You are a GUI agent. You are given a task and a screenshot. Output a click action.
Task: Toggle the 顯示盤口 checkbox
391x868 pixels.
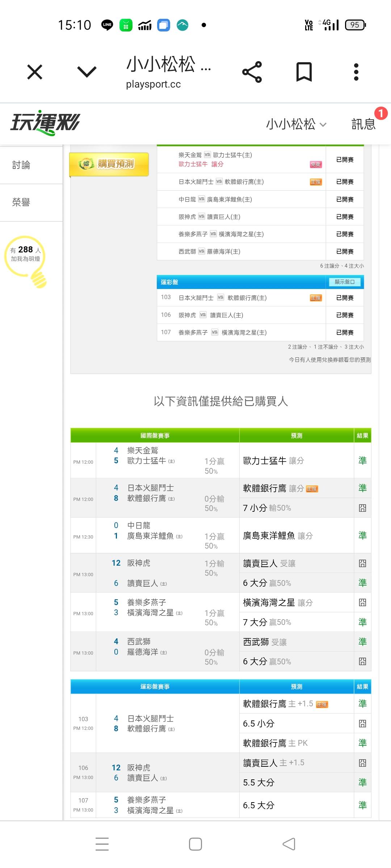(345, 282)
